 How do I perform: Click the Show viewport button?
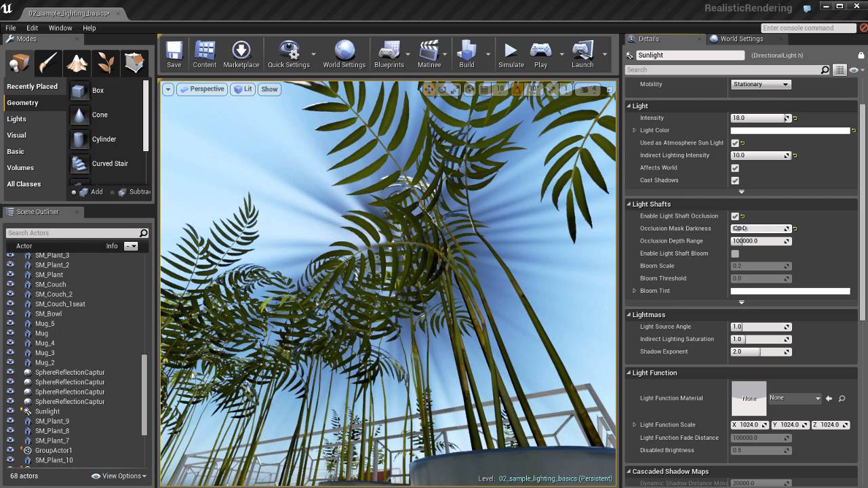pyautogui.click(x=269, y=89)
